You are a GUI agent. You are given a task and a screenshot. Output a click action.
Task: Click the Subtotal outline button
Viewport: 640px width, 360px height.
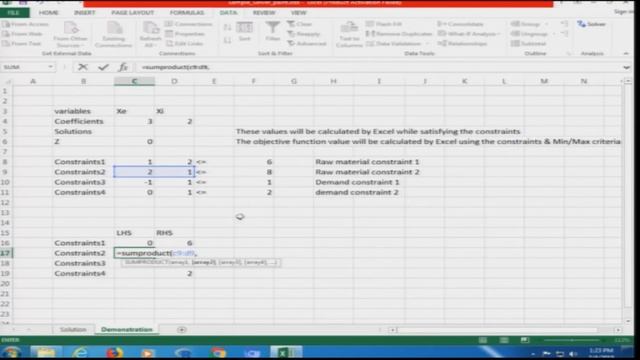(529, 44)
